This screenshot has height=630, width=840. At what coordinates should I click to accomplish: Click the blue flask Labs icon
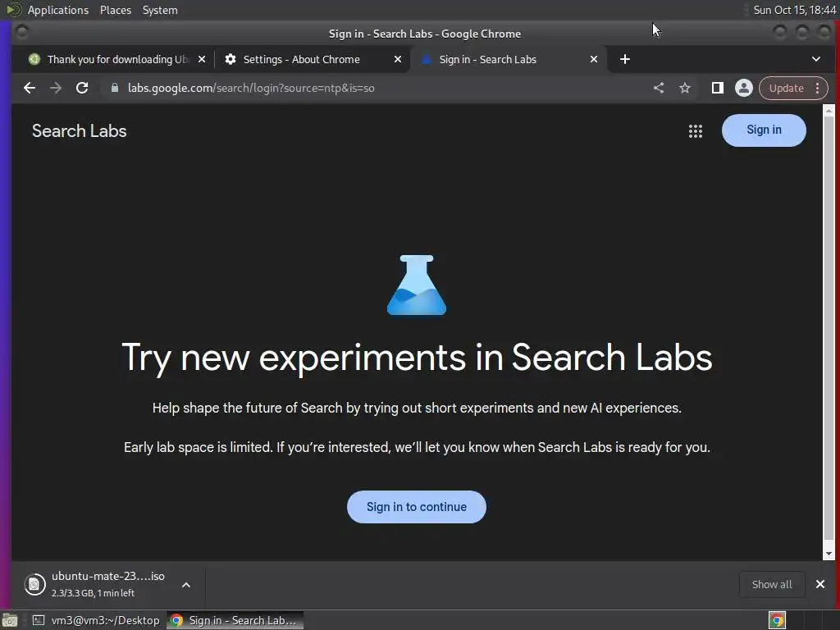pos(416,285)
